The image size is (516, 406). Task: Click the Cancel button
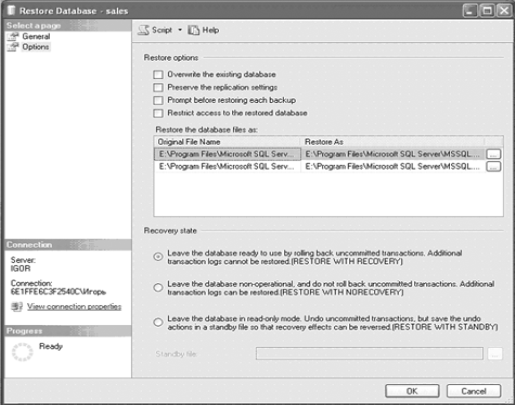474,391
